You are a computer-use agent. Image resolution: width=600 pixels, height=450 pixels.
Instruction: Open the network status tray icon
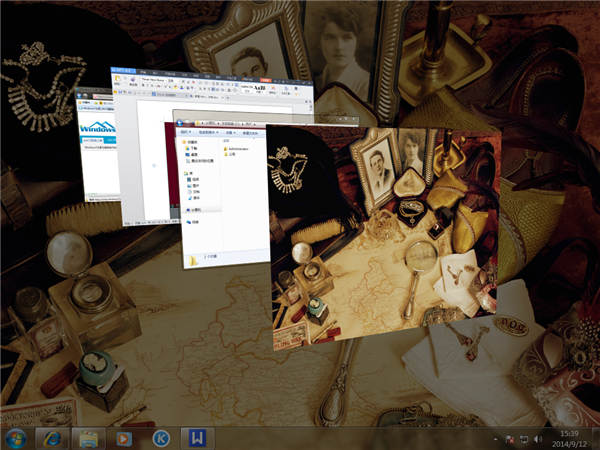(x=525, y=439)
